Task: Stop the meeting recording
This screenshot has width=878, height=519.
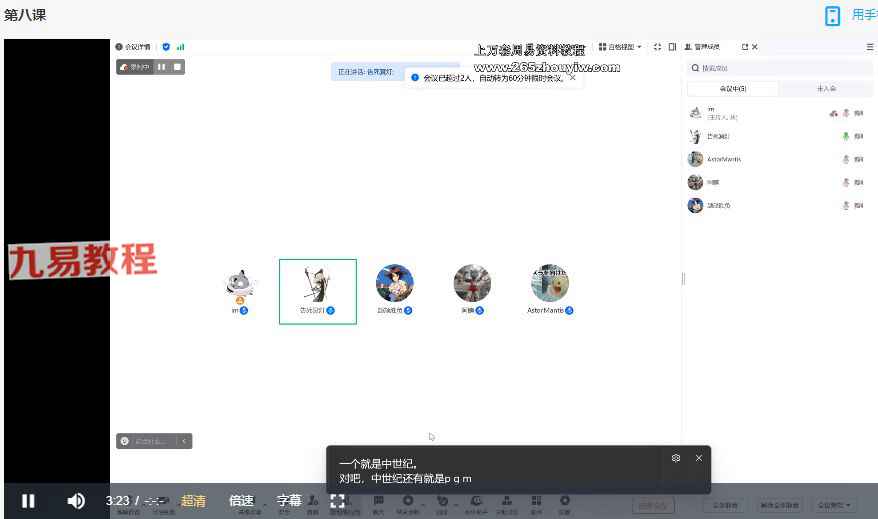Action: pos(177,67)
